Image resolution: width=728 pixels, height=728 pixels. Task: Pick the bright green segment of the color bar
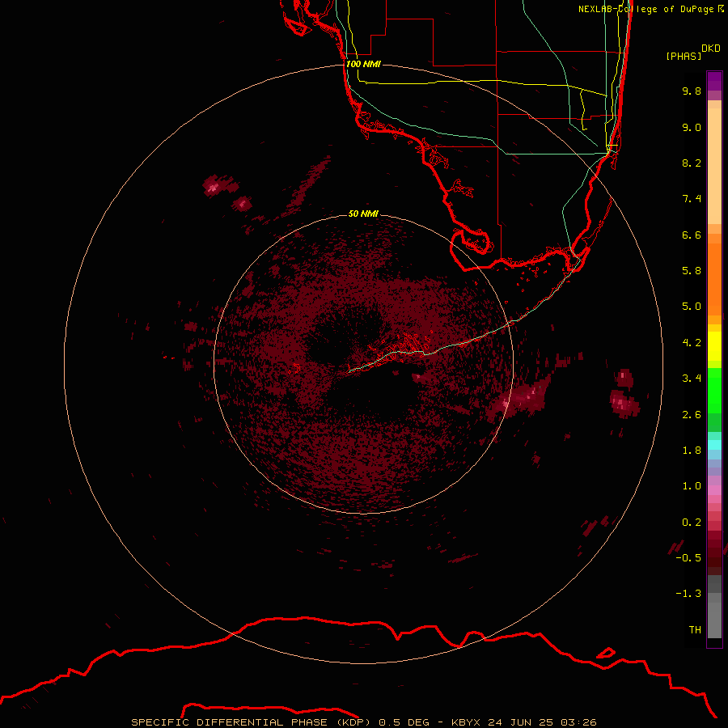click(x=714, y=390)
